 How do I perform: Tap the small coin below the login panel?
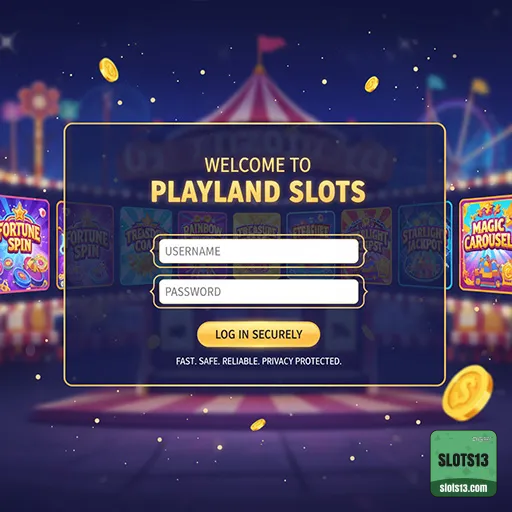click(x=258, y=424)
